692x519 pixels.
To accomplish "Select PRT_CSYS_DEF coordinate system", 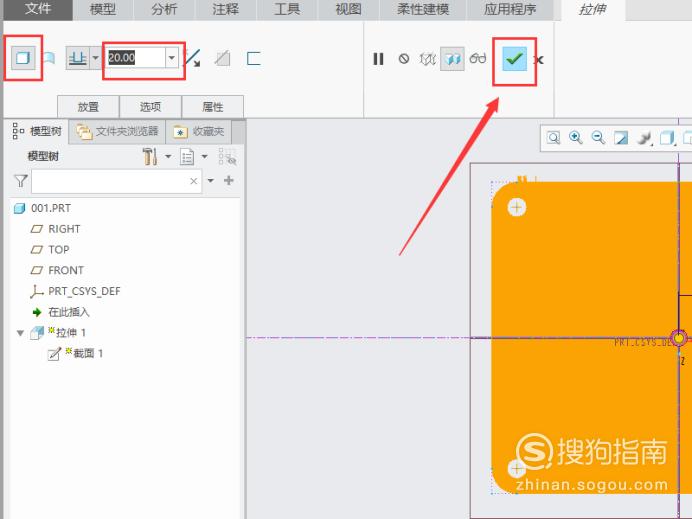I will coord(75,291).
